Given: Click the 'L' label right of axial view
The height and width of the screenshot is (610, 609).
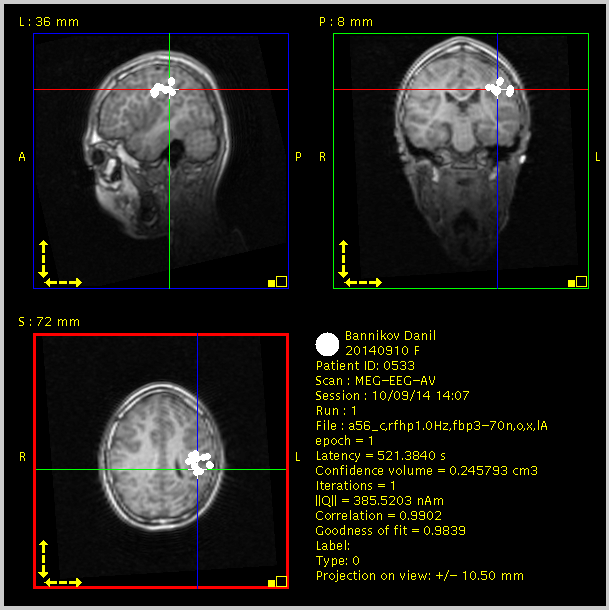Looking at the screenshot, I should [x=297, y=457].
